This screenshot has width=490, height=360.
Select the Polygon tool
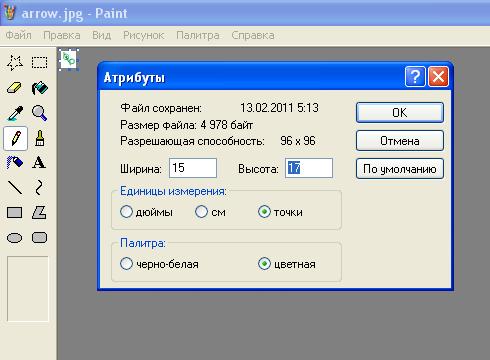click(39, 212)
